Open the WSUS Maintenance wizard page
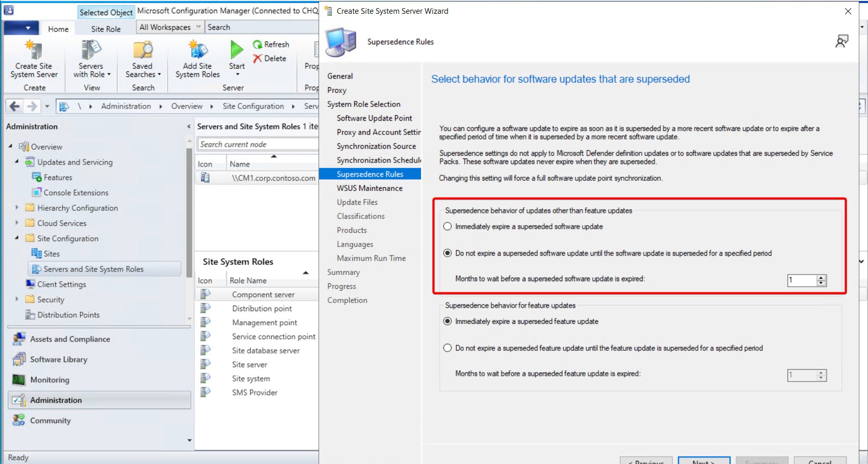868x464 pixels. click(370, 188)
